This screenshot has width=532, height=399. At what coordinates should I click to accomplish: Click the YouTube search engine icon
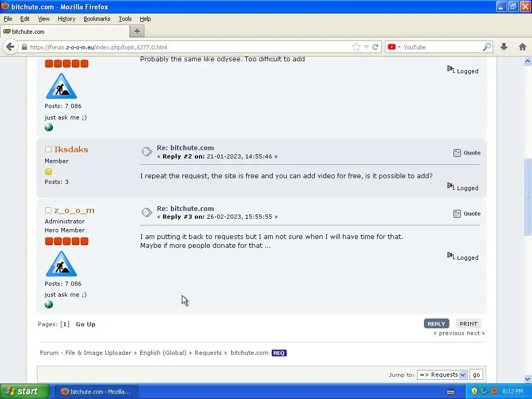point(392,47)
